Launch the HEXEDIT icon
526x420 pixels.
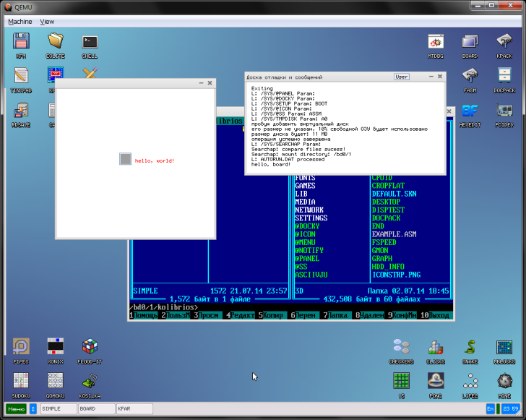pyautogui.click(x=470, y=115)
